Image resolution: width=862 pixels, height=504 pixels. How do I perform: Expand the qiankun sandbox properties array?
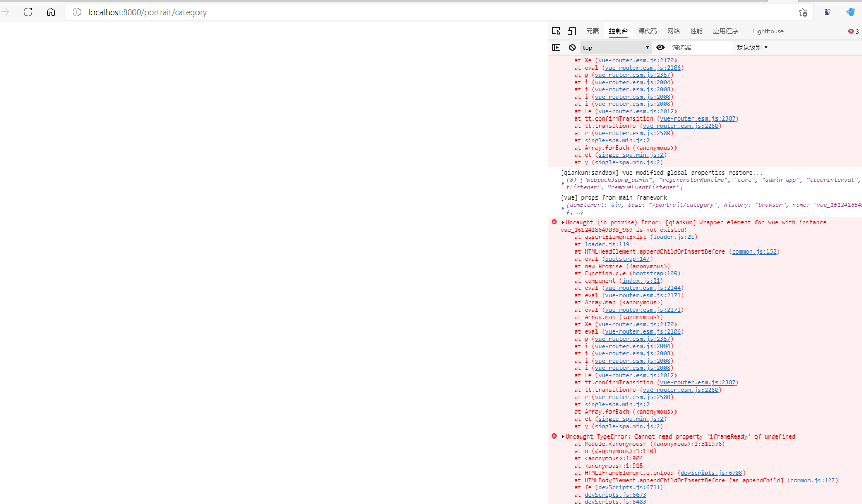[563, 183]
